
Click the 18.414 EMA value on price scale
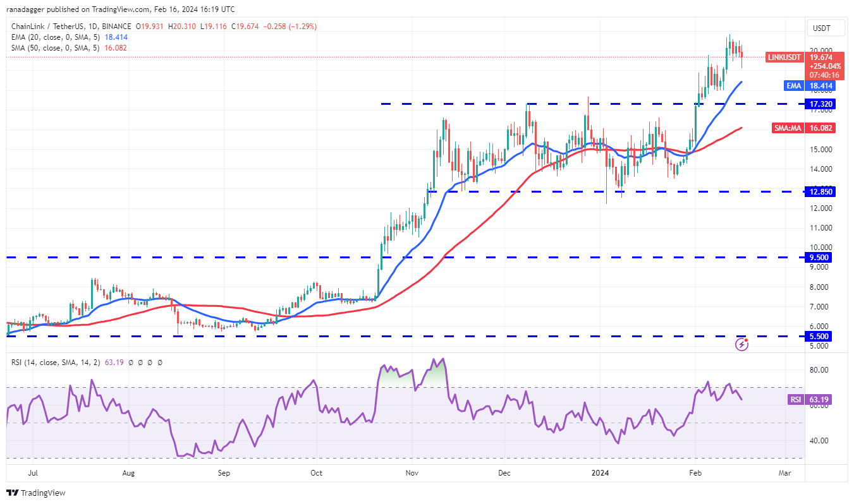(x=822, y=86)
